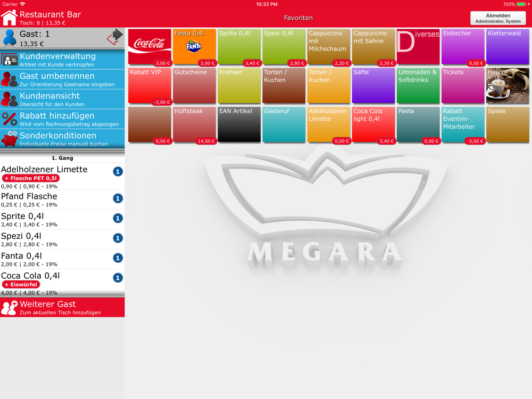The width and height of the screenshot is (532, 399).
Task: Add Cappuccino mit Sahne tile
Action: [x=373, y=46]
